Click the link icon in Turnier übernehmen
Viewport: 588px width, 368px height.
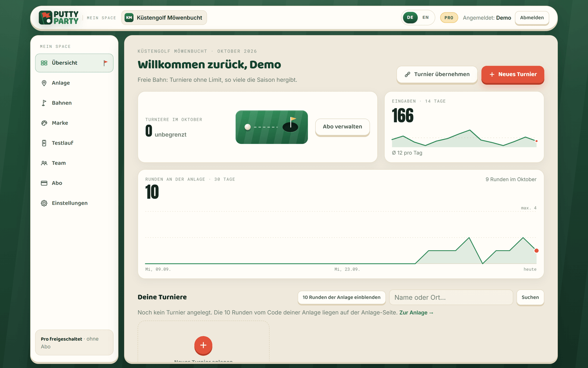[x=408, y=74]
